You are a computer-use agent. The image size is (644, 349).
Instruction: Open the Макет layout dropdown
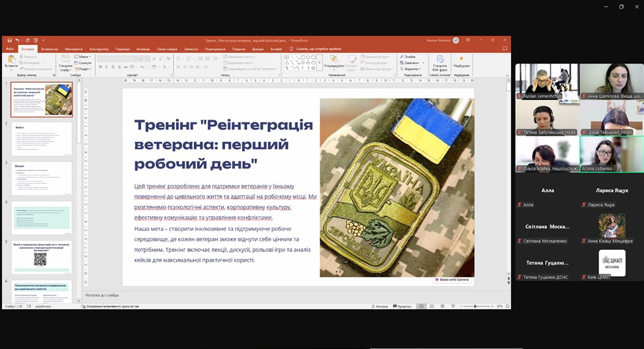coord(83,57)
